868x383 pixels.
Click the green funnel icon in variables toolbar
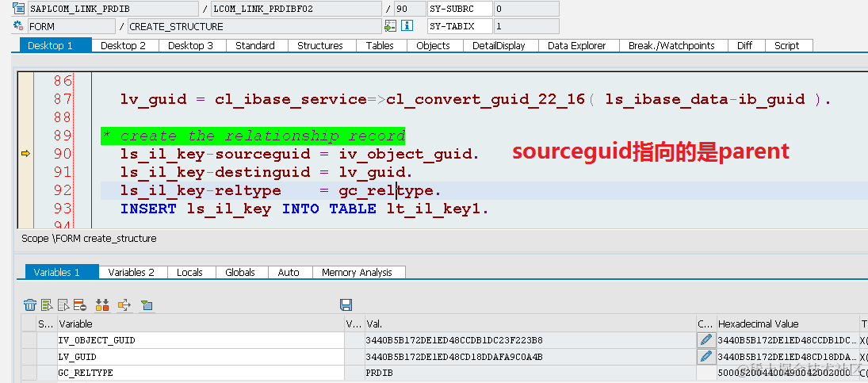click(147, 304)
